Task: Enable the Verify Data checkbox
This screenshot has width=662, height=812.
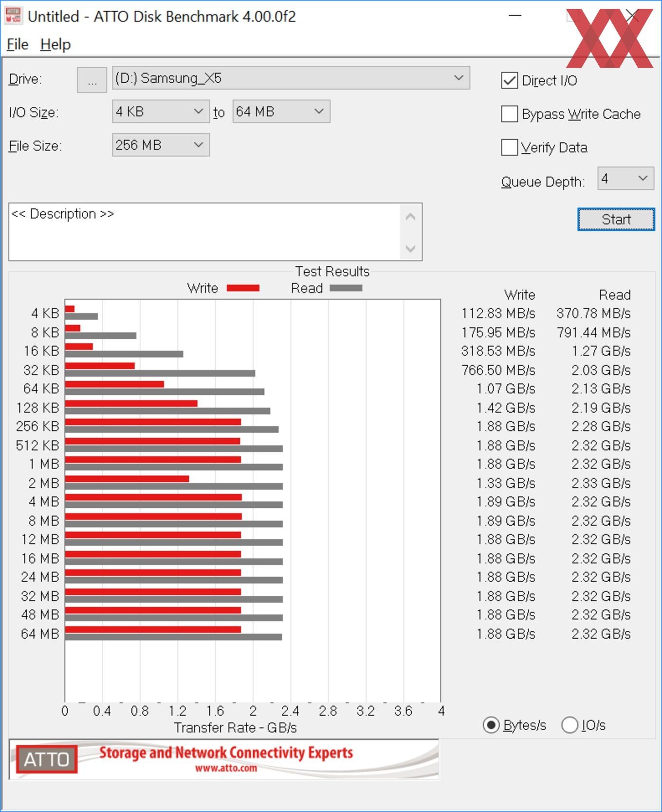Action: (510, 147)
